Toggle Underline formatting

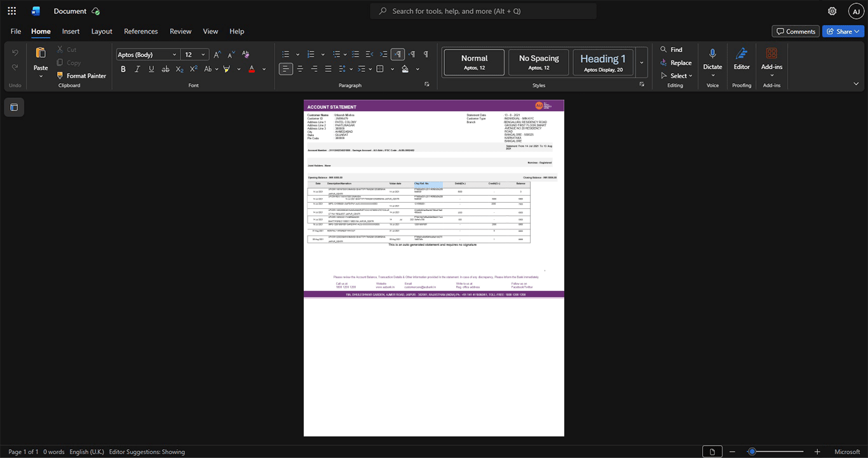click(x=151, y=69)
